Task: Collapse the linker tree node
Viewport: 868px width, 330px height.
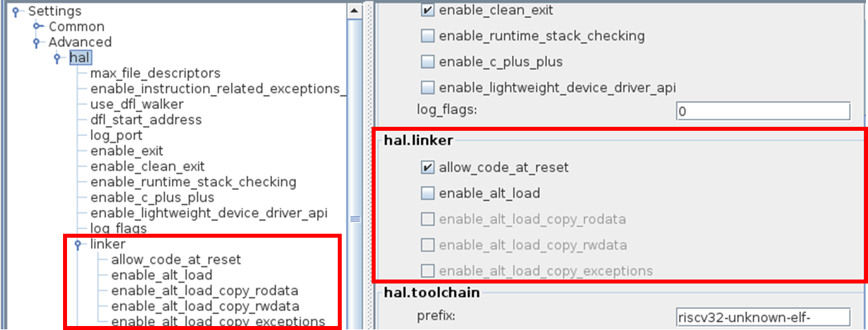Action: 78,244
